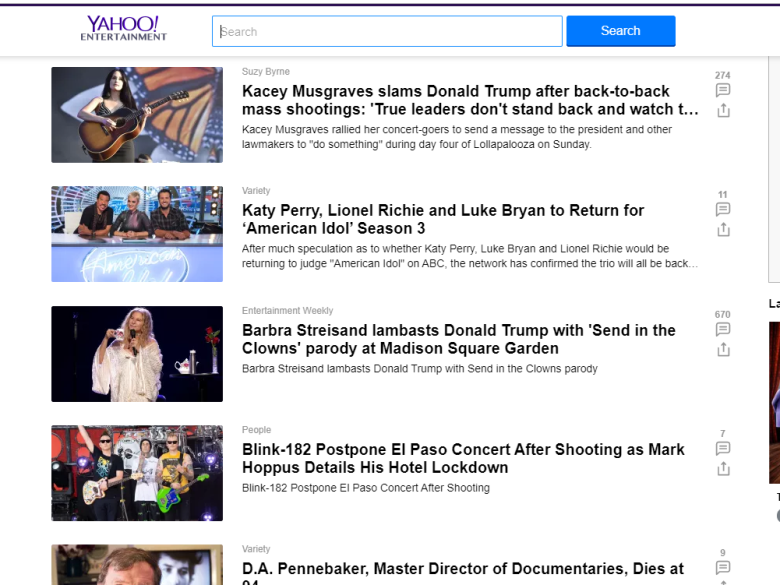Click the 274 comment count

click(x=722, y=75)
